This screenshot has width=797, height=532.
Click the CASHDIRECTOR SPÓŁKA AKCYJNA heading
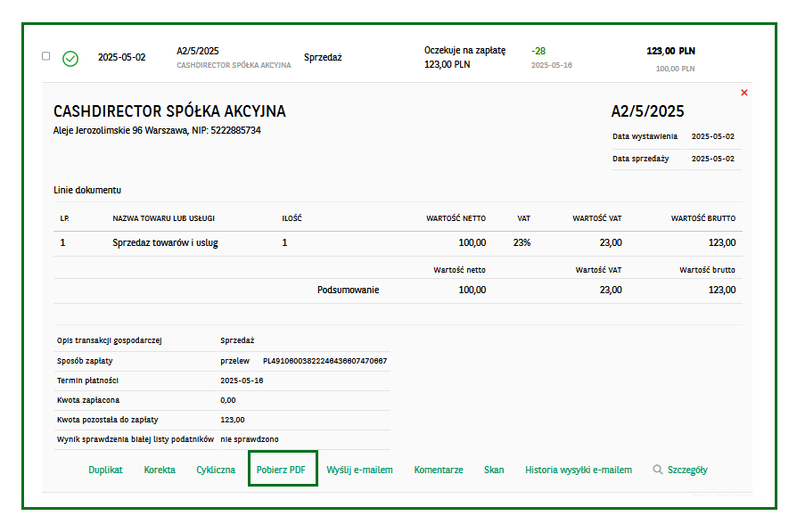click(169, 111)
